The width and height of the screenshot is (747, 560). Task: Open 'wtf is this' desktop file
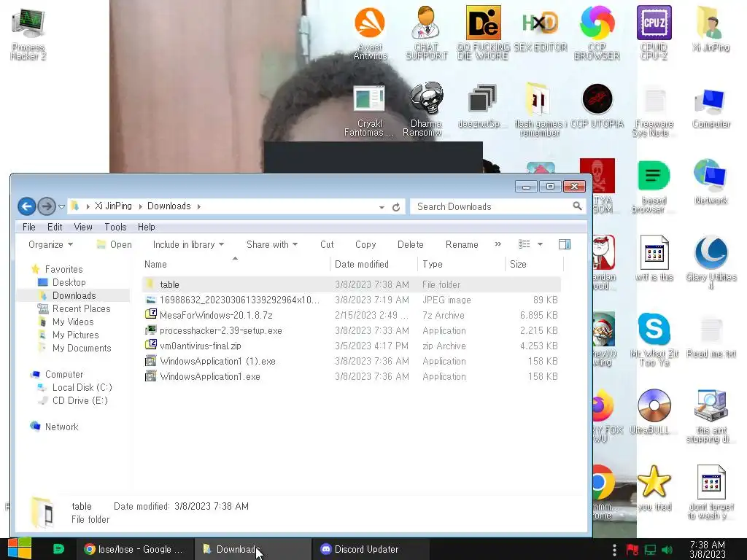click(654, 258)
